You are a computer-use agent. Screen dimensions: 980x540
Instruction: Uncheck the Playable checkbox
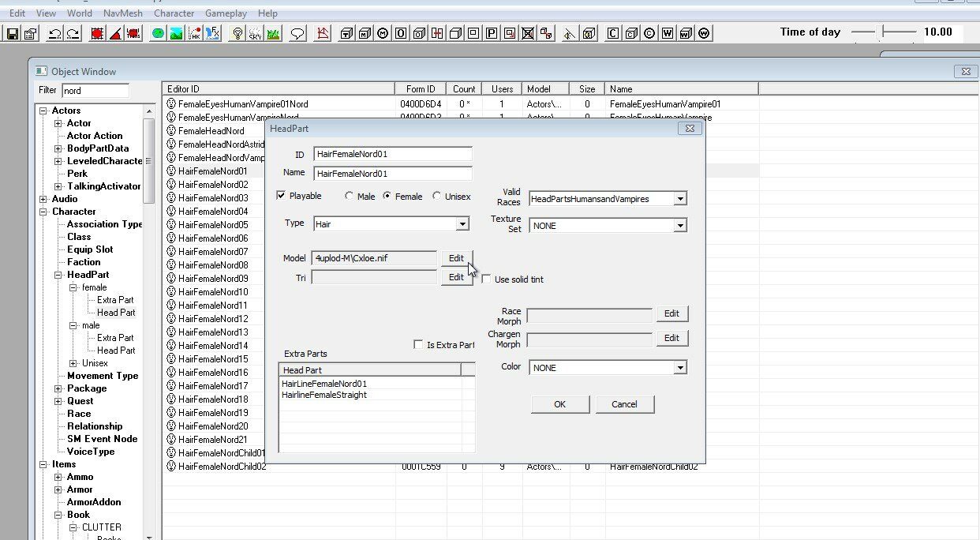(x=282, y=196)
